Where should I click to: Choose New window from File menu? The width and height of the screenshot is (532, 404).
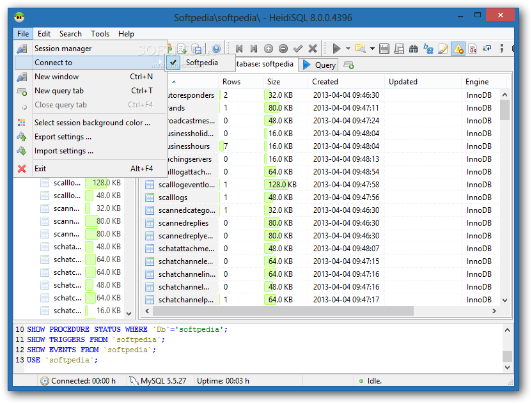coord(91,77)
